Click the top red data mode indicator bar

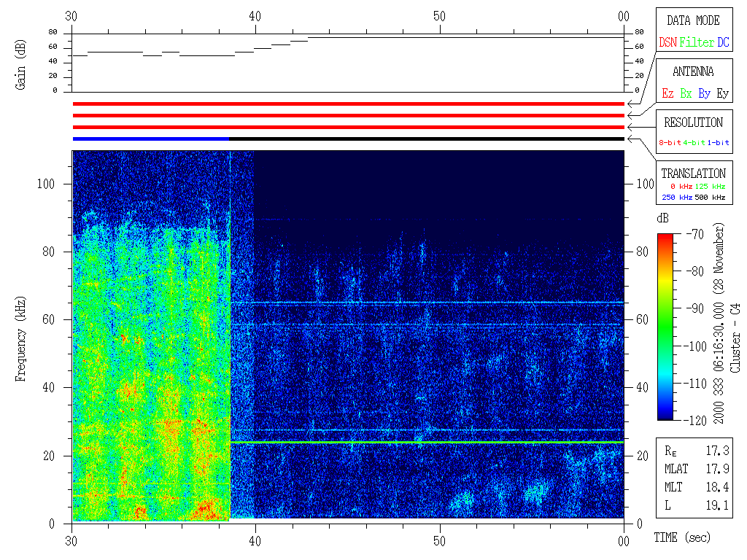pyautogui.click(x=348, y=104)
